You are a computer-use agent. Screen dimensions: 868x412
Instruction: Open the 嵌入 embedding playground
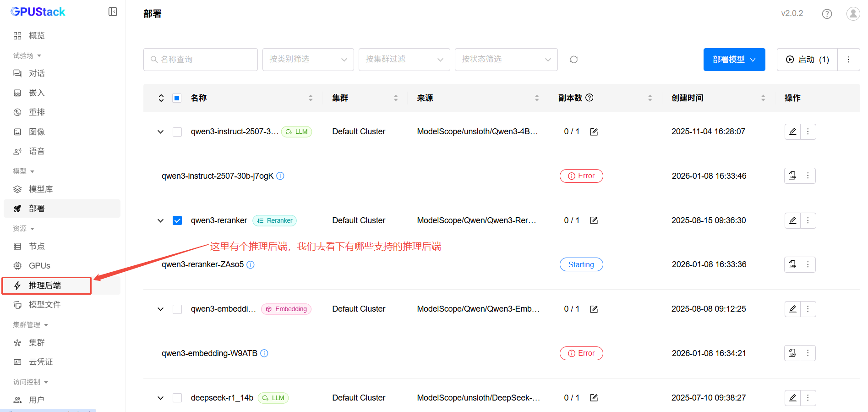click(x=62, y=93)
